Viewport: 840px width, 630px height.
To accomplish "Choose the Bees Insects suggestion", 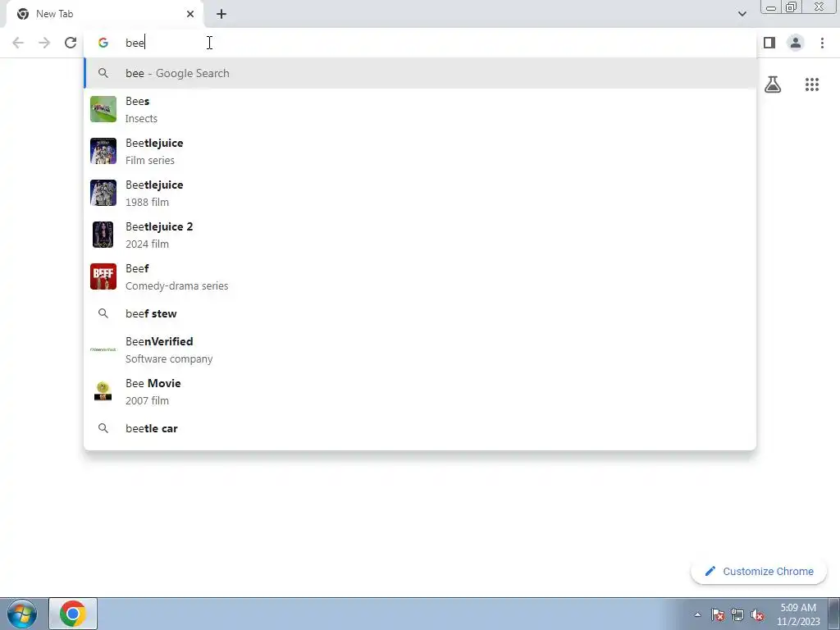I will [x=421, y=109].
